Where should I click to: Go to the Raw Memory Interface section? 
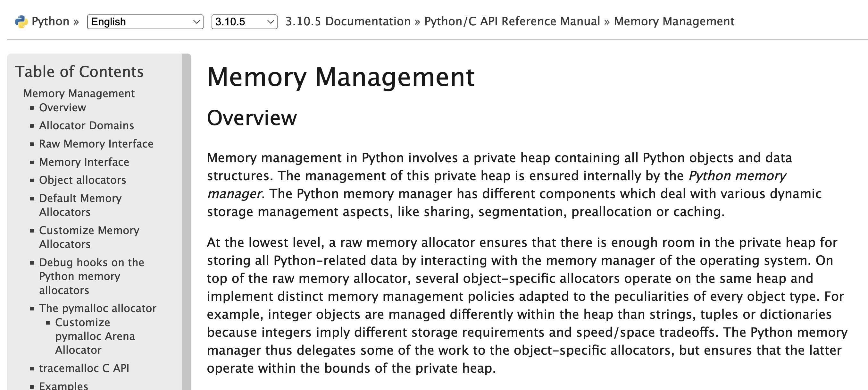click(x=96, y=144)
